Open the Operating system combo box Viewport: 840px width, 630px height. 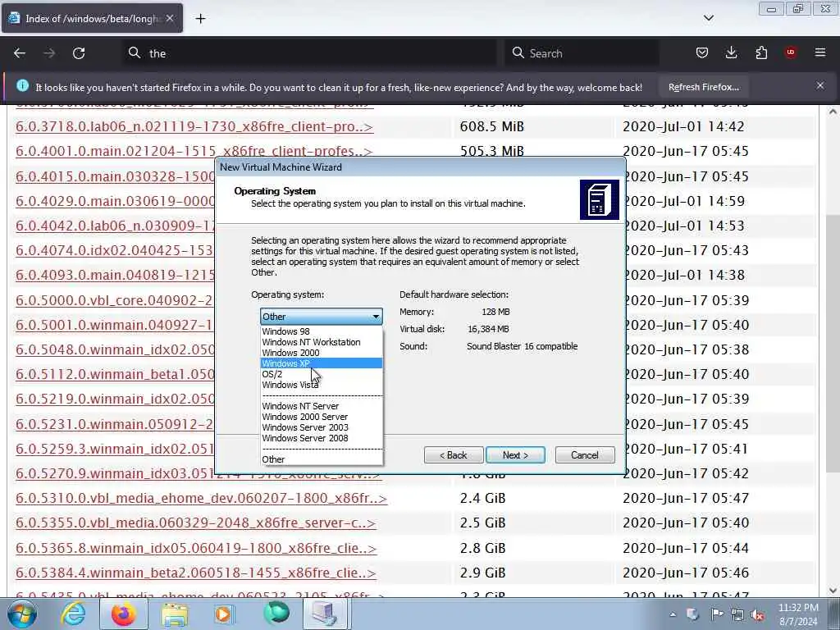pos(322,316)
